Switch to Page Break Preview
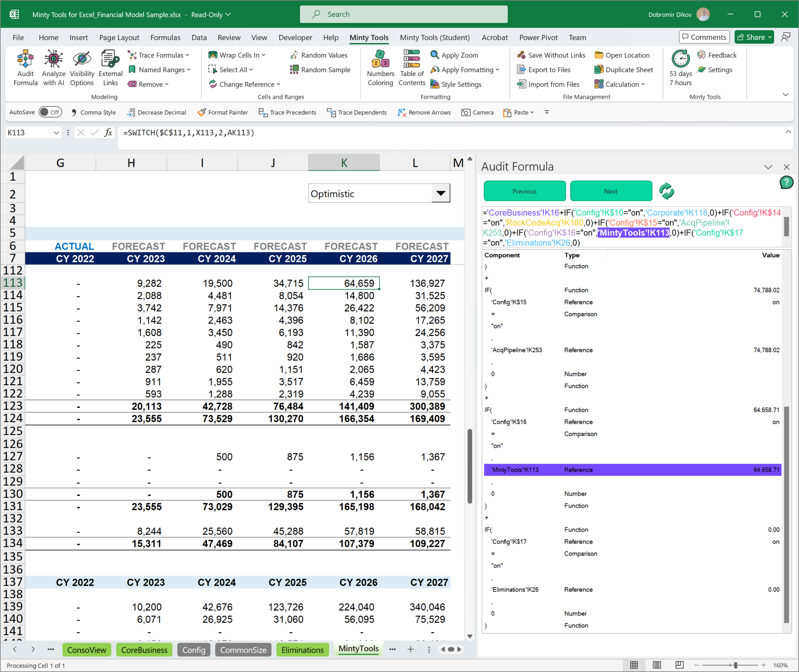Screen dimensions: 799x672 (679, 665)
